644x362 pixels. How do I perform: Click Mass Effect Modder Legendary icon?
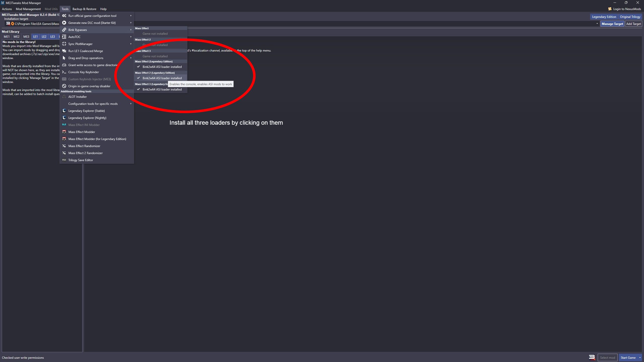coord(64,139)
